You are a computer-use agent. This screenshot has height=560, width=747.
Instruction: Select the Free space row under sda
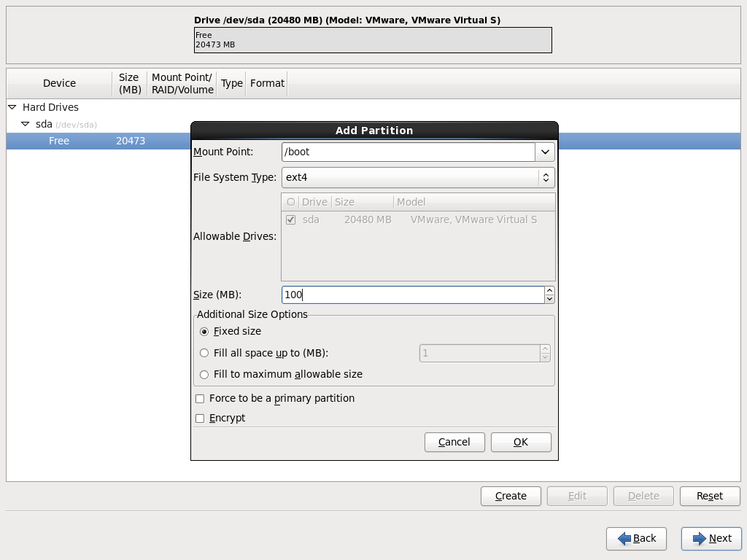(x=58, y=141)
